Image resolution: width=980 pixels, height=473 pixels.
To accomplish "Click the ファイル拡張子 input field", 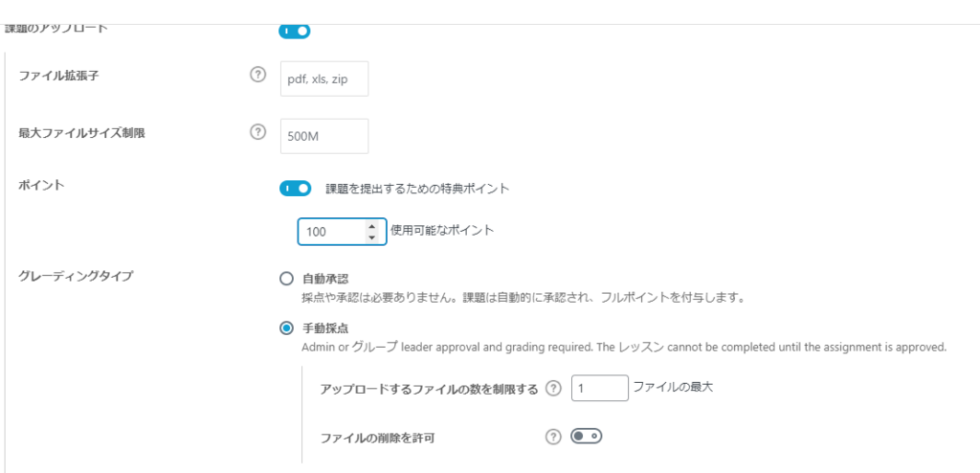I will 324,79.
